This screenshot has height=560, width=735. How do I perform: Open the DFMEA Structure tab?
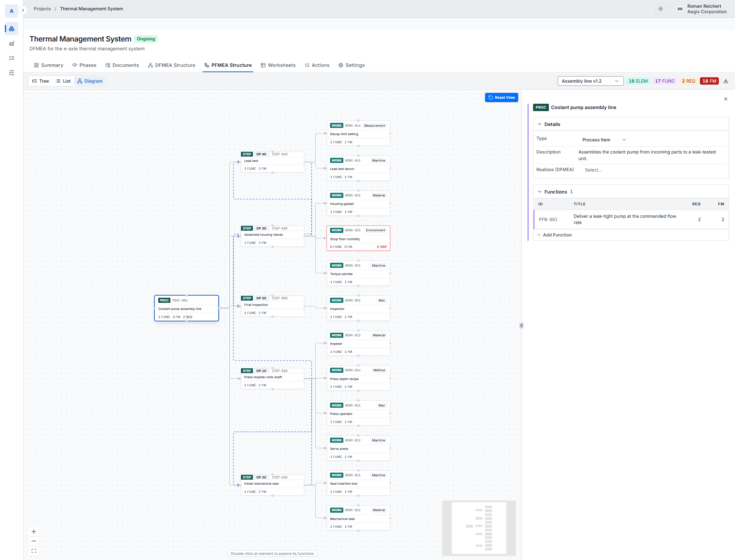point(172,65)
